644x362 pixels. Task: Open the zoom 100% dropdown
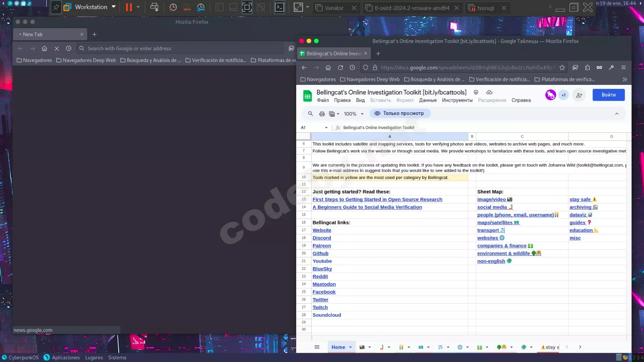pyautogui.click(x=354, y=114)
